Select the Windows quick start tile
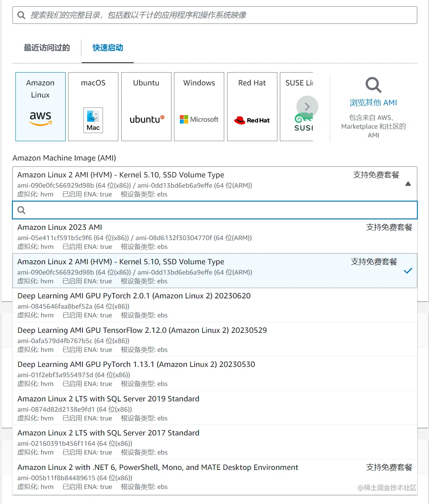429x504 pixels. pos(199,107)
